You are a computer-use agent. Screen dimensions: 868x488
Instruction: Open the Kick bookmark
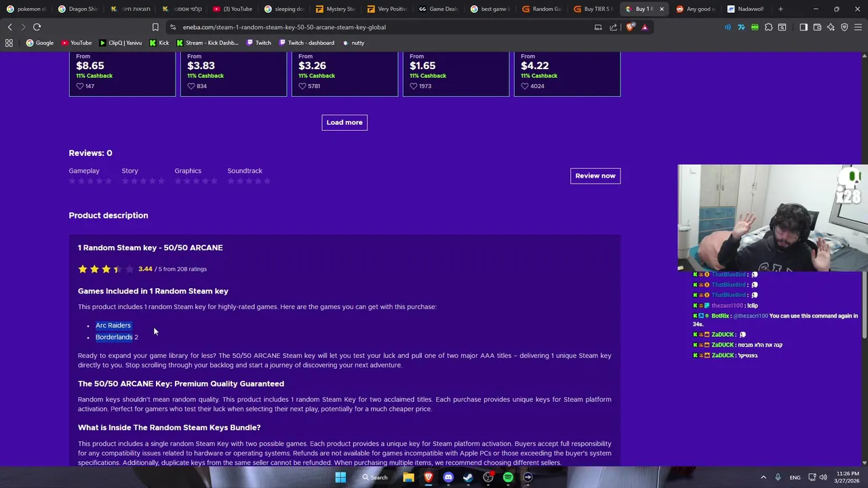[159, 43]
